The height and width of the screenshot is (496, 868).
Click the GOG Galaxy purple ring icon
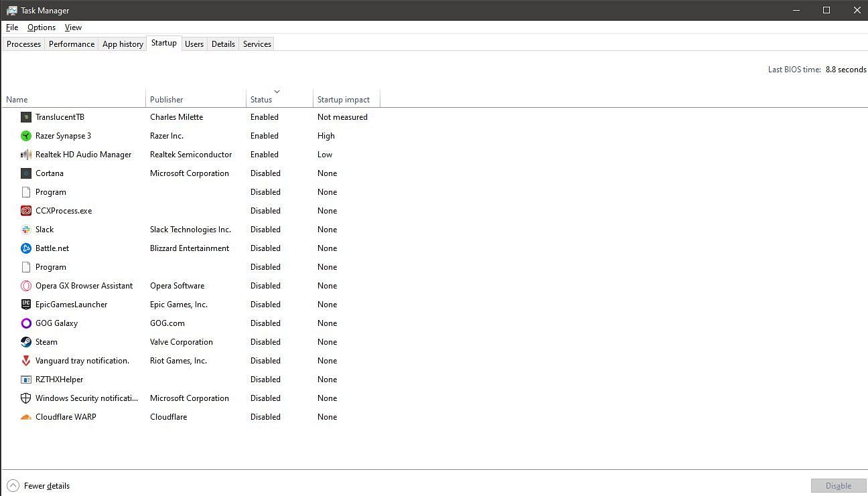coord(26,323)
